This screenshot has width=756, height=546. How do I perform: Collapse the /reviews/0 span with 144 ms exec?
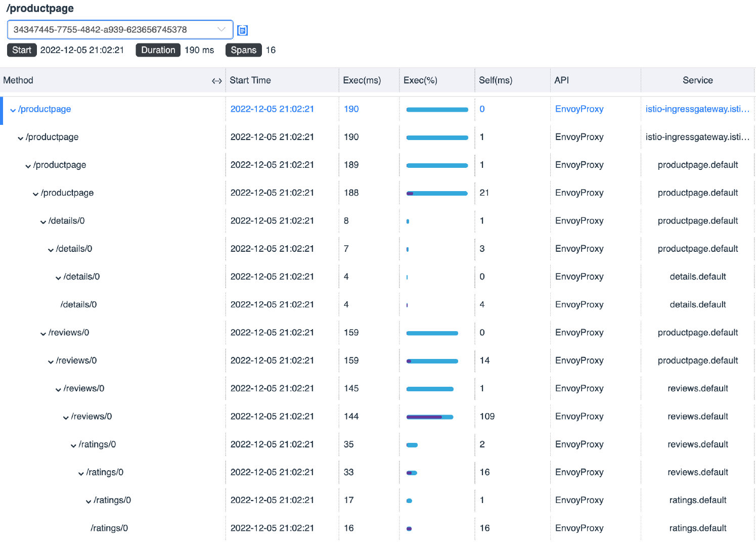click(66, 418)
